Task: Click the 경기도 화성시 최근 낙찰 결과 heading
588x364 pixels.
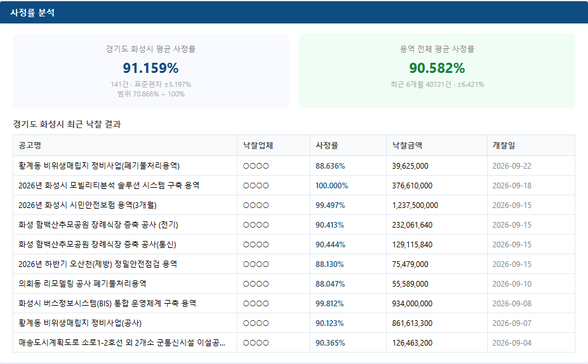Action: click(x=67, y=124)
